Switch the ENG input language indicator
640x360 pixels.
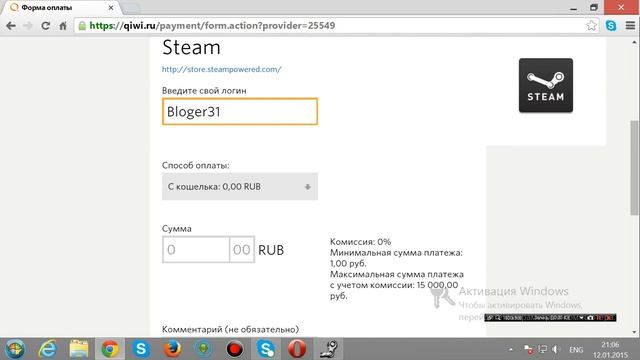pos(576,350)
